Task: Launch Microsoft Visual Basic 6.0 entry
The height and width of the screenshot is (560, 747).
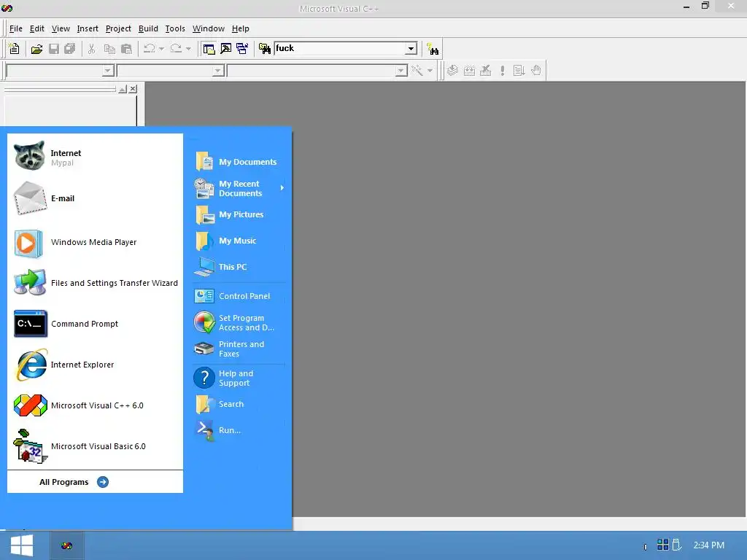Action: (96, 447)
